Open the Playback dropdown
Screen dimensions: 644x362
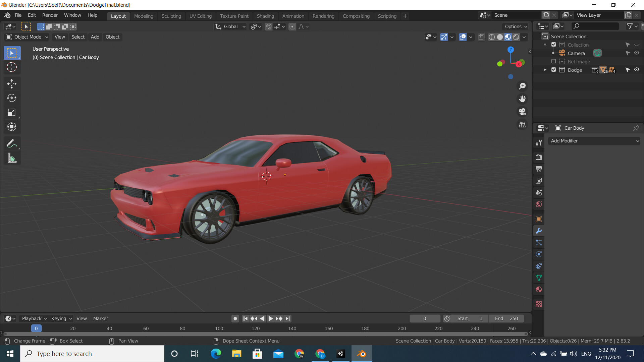click(34, 318)
